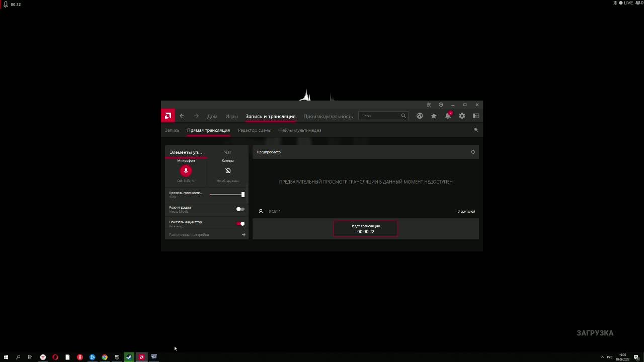The image size is (644, 362).
Task: Click the 0 зрителей viewer count
Action: click(466, 212)
